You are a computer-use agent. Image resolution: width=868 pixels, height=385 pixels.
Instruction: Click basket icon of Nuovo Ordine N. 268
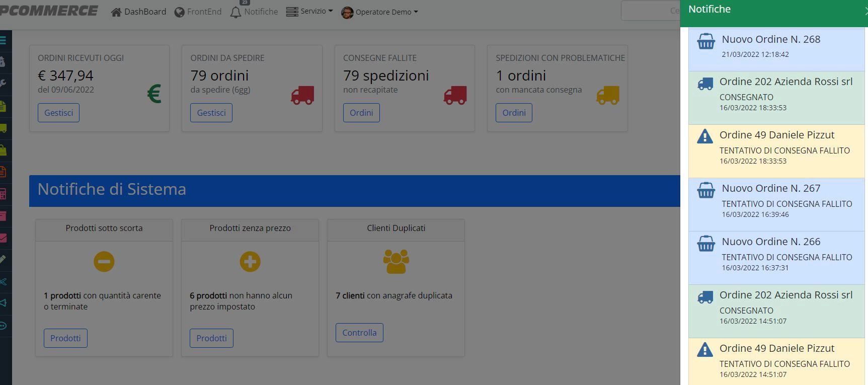pyautogui.click(x=706, y=41)
